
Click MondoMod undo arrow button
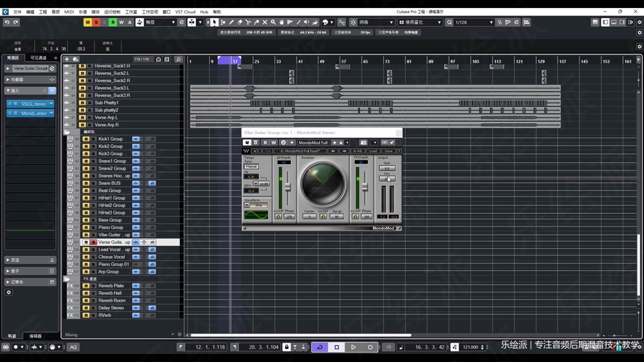256,151
